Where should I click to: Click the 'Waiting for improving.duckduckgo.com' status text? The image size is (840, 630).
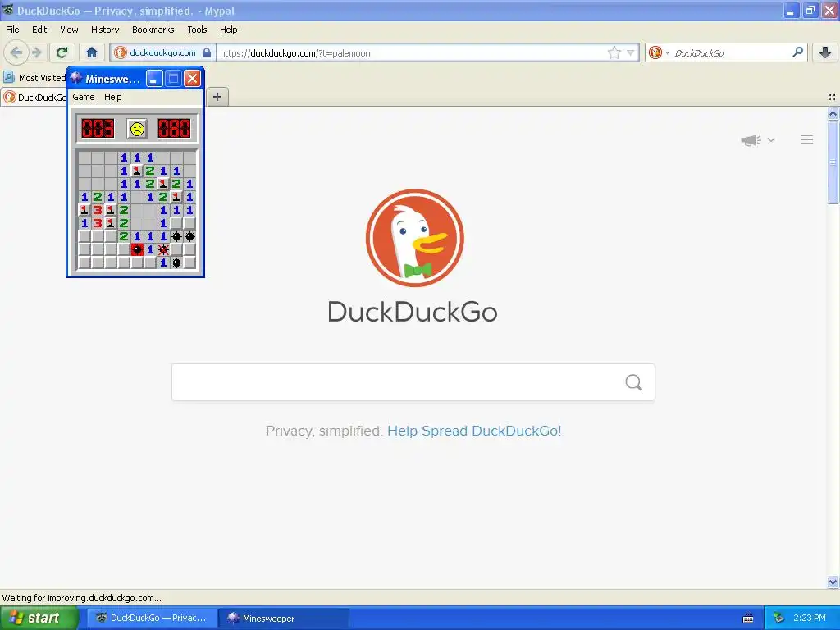pyautogui.click(x=81, y=598)
